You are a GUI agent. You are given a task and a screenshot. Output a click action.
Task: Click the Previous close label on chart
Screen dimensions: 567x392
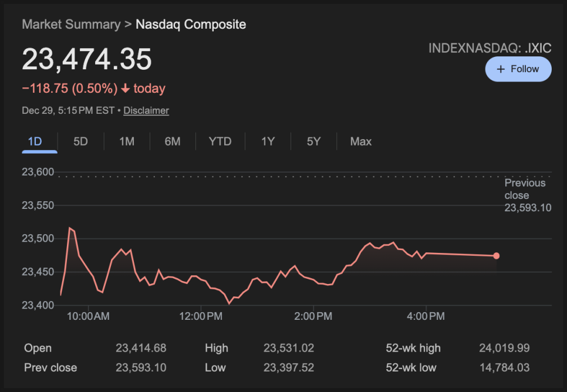tap(525, 189)
